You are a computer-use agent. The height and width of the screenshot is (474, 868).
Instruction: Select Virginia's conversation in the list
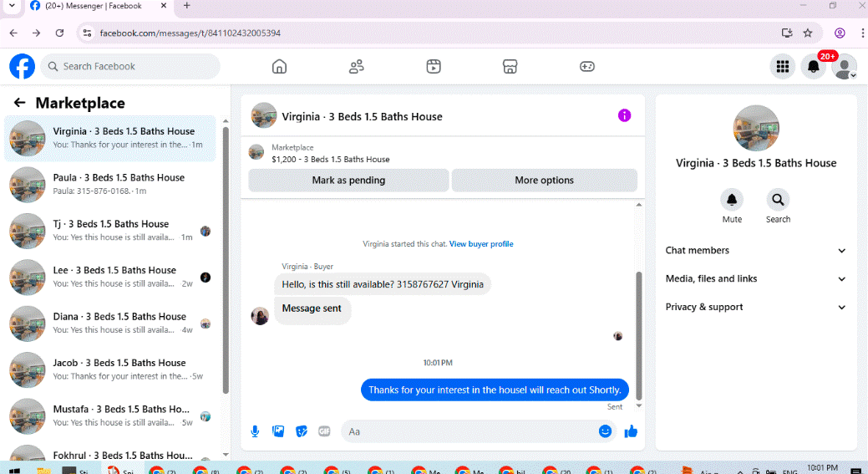click(x=109, y=139)
